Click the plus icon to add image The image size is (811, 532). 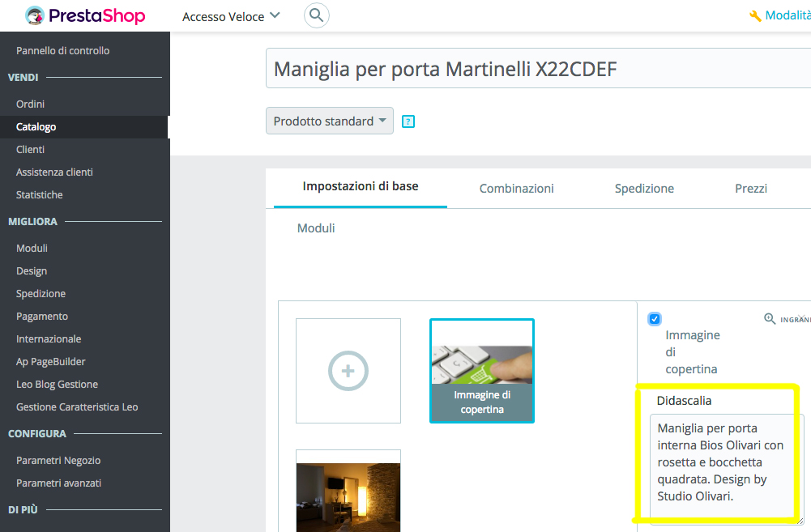(x=348, y=371)
